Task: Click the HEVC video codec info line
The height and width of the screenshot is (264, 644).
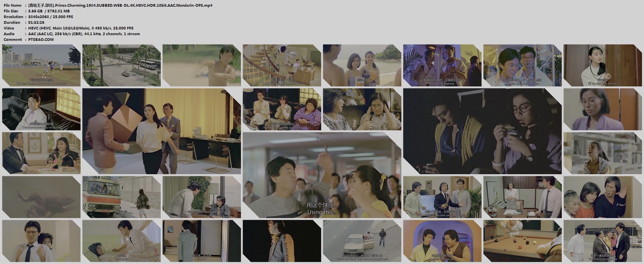Action: pos(81,28)
